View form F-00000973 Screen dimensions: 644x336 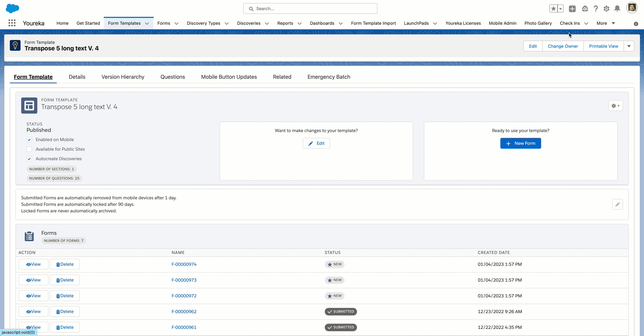click(x=33, y=280)
